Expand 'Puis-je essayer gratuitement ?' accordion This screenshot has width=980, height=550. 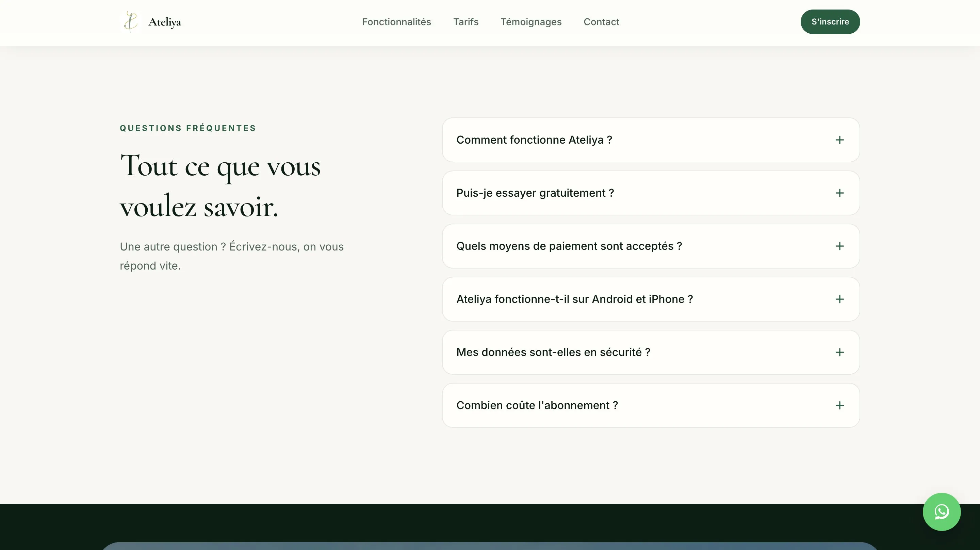[651, 193]
